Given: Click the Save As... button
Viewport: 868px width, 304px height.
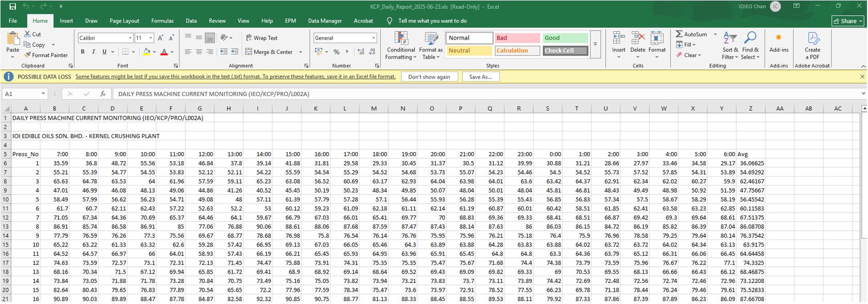Looking at the screenshot, I should [x=481, y=77].
